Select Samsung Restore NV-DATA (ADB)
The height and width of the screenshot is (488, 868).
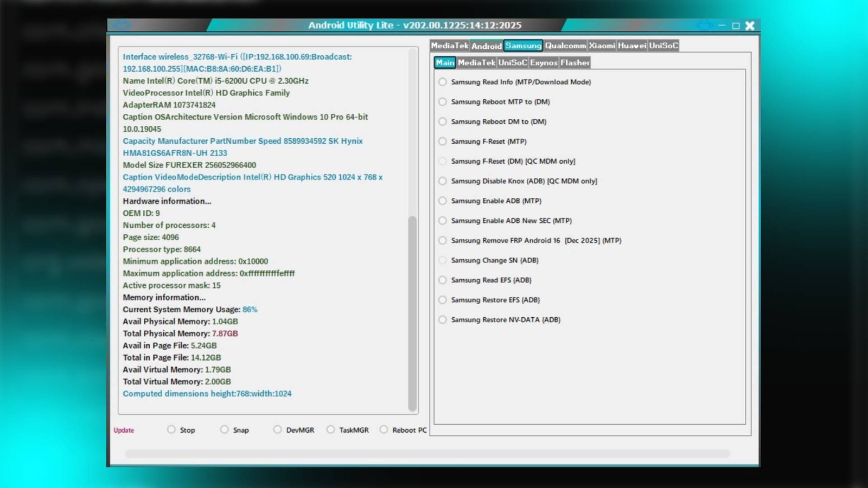(442, 319)
